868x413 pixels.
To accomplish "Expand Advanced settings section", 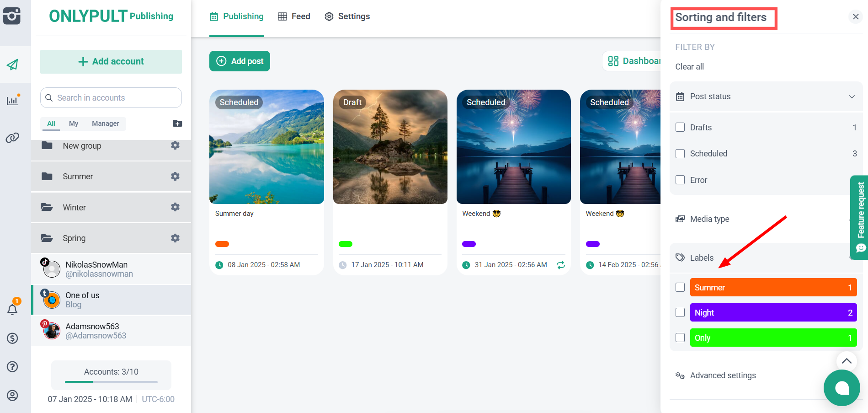I will point(723,375).
